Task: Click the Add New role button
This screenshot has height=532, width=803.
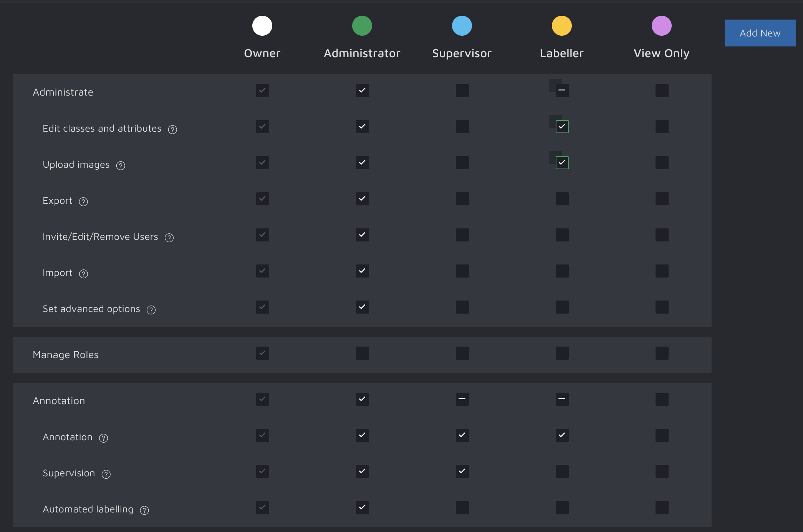Action: pyautogui.click(x=760, y=33)
